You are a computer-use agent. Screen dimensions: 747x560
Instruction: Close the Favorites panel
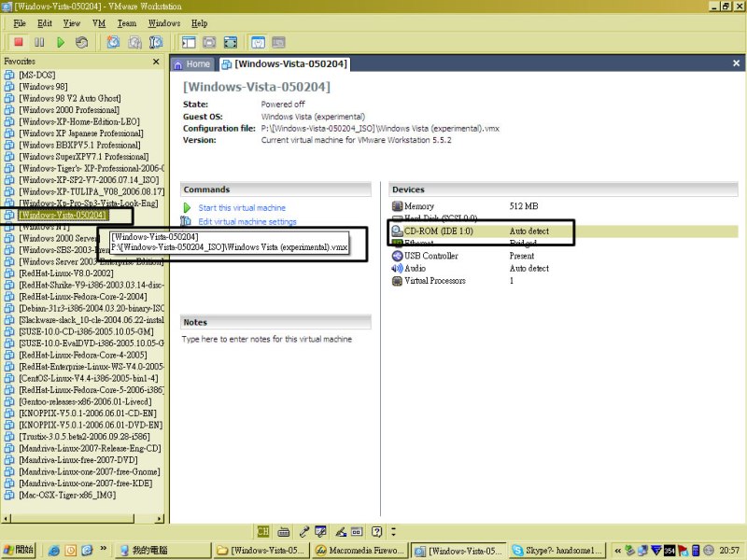pos(156,62)
